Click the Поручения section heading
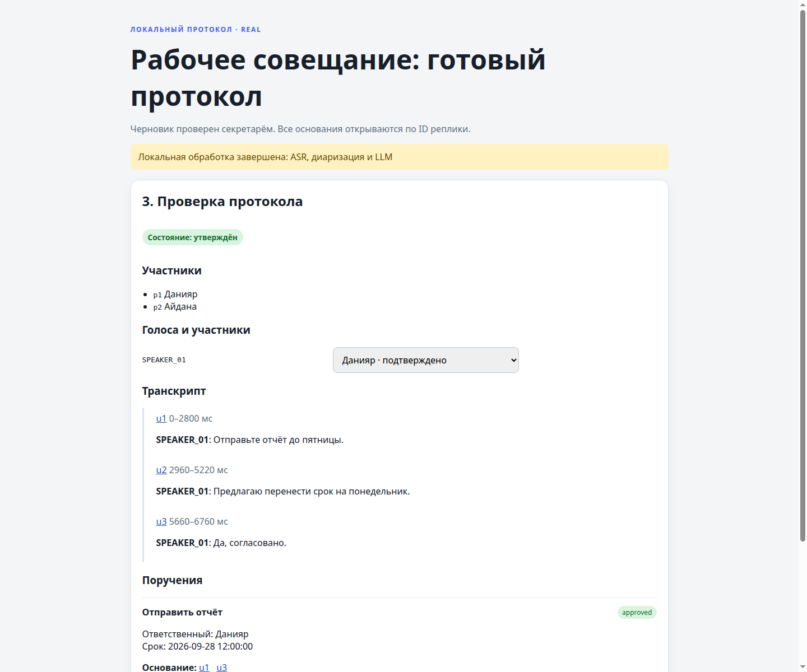The height and width of the screenshot is (672, 807). [x=172, y=580]
